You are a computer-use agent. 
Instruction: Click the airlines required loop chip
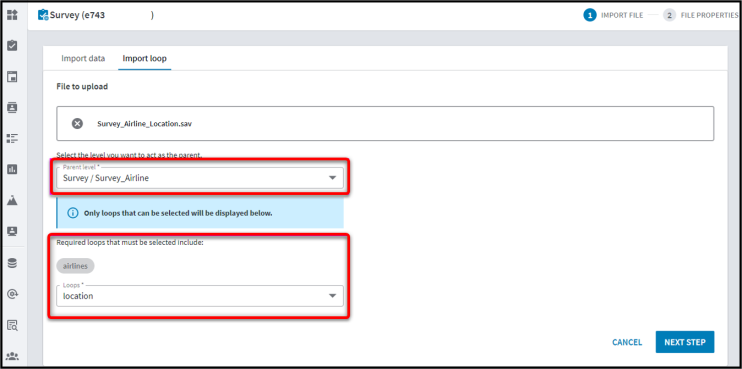point(75,266)
